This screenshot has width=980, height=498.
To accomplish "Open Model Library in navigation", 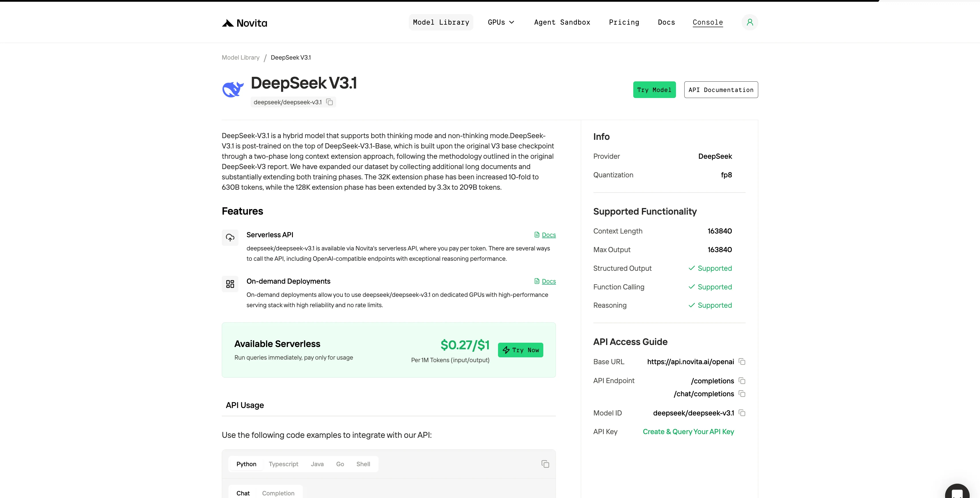I will 441,22.
